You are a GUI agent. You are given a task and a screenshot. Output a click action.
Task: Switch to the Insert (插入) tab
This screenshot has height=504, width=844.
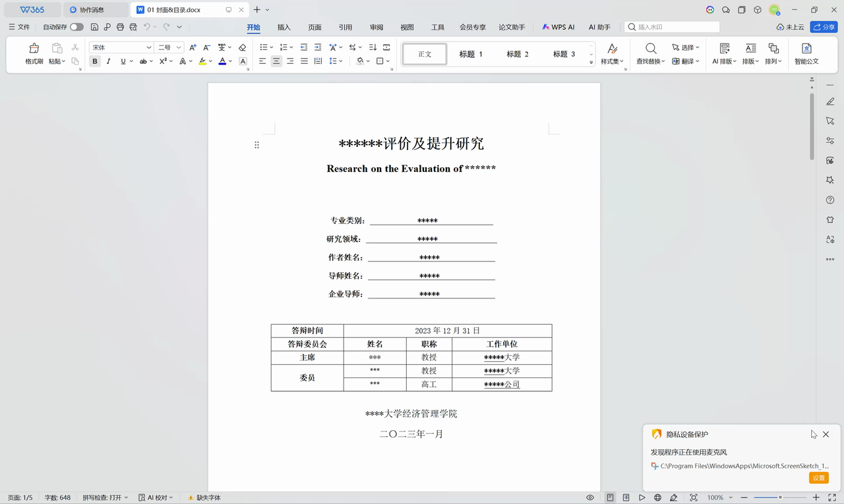pyautogui.click(x=284, y=27)
